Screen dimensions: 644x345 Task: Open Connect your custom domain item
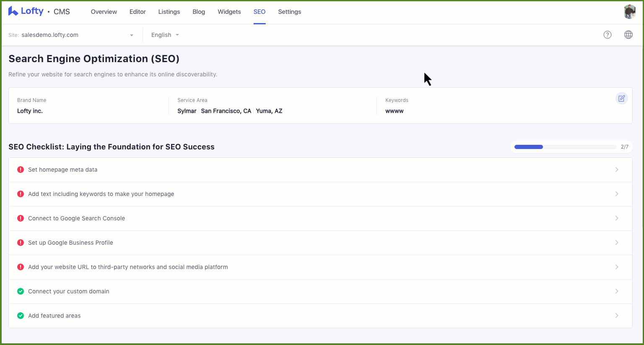[x=320, y=291]
